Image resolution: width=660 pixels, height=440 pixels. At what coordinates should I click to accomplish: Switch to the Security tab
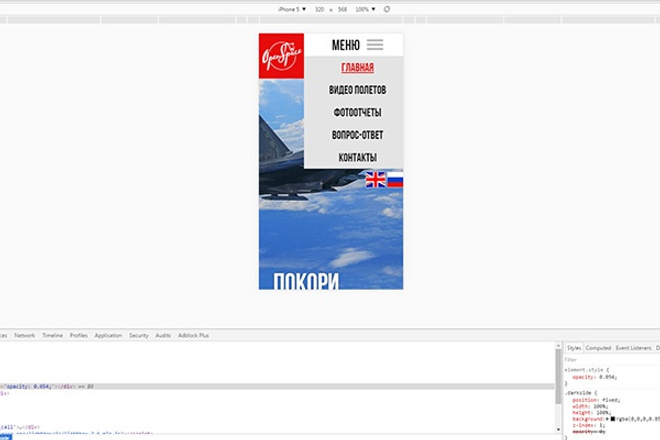[x=139, y=336]
